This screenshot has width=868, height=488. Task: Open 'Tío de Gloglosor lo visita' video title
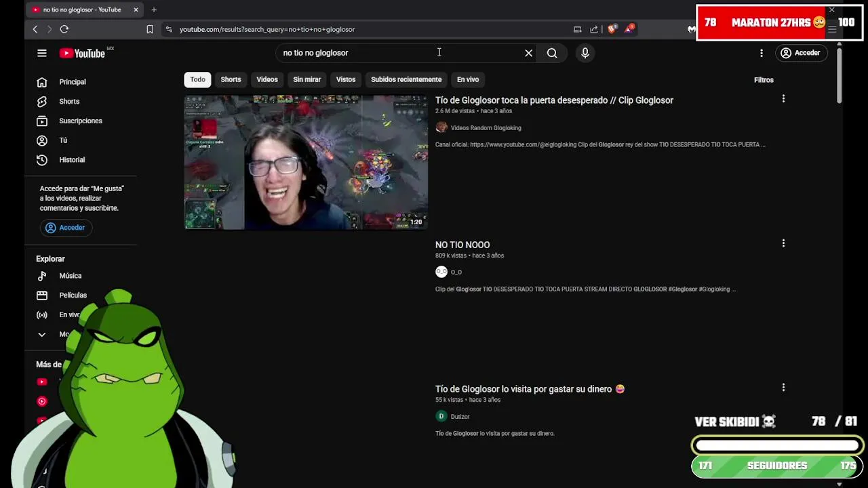tap(530, 389)
